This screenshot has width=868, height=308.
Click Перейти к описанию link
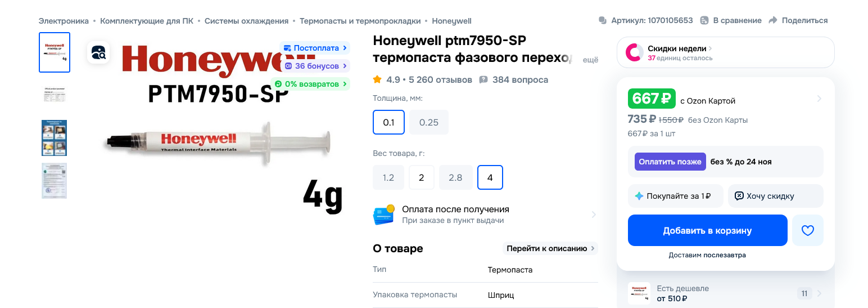coord(550,248)
